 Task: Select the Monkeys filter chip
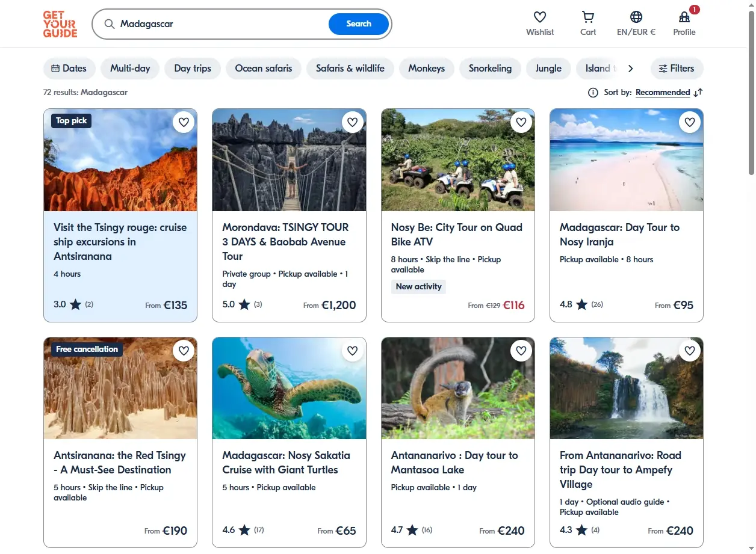tap(426, 69)
